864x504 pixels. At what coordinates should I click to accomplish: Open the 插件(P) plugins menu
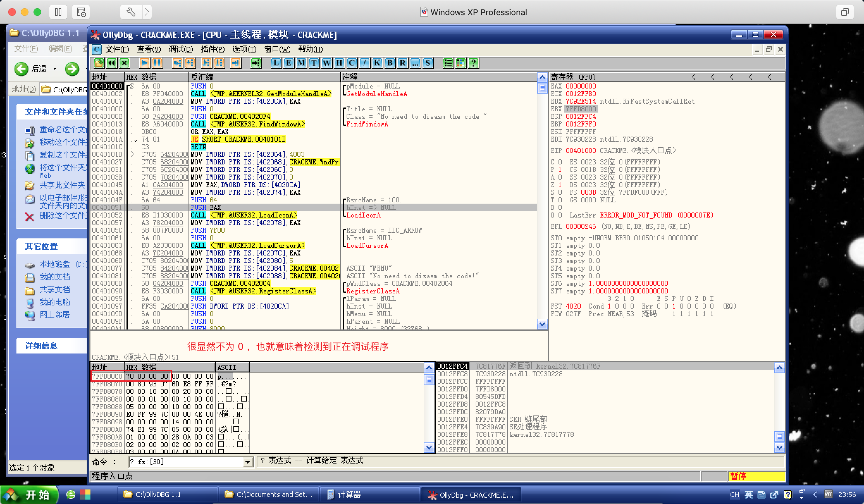[213, 49]
